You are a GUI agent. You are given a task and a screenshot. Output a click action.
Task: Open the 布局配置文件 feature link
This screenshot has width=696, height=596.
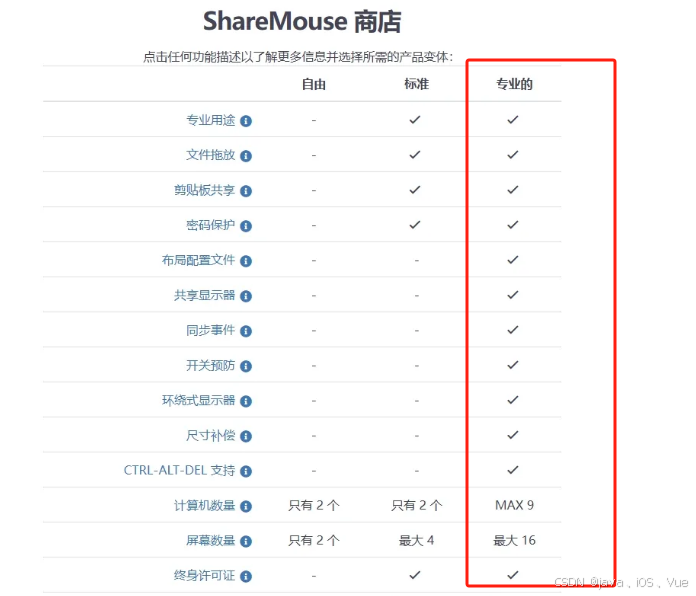(x=198, y=260)
